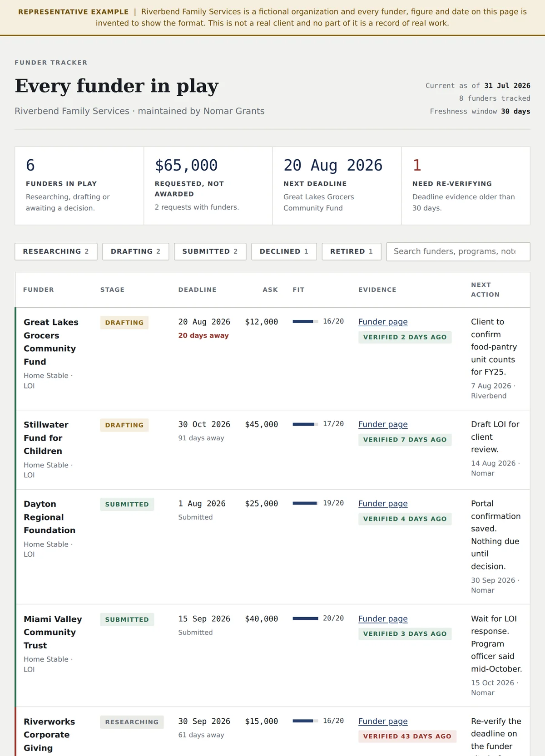Filter by Retired stage
This screenshot has width=545, height=756.
tap(352, 251)
